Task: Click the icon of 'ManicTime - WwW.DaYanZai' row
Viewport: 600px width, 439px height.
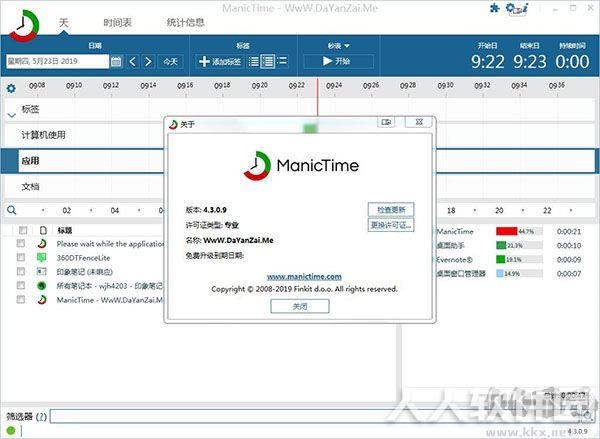Action: click(x=42, y=299)
